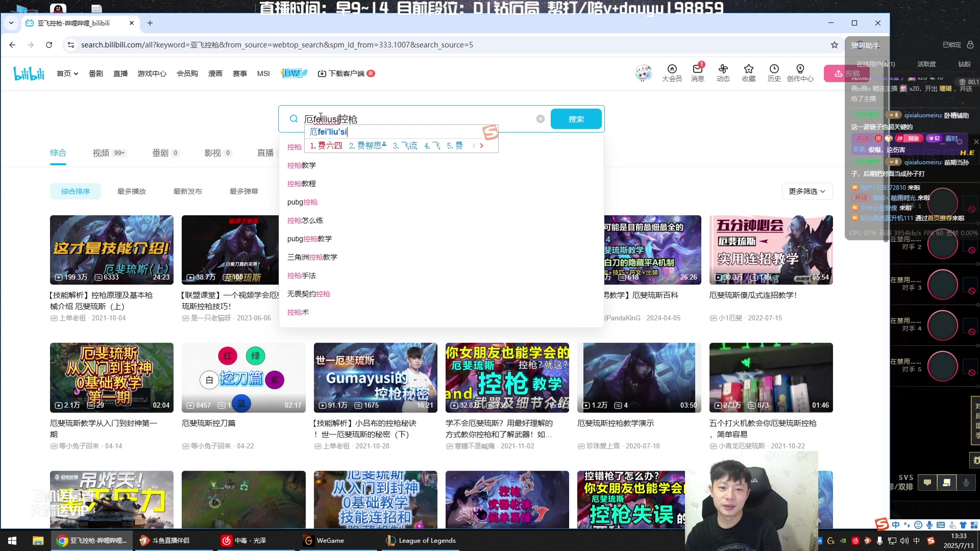
Task: Reload the page in Chrome
Action: coord(49,45)
